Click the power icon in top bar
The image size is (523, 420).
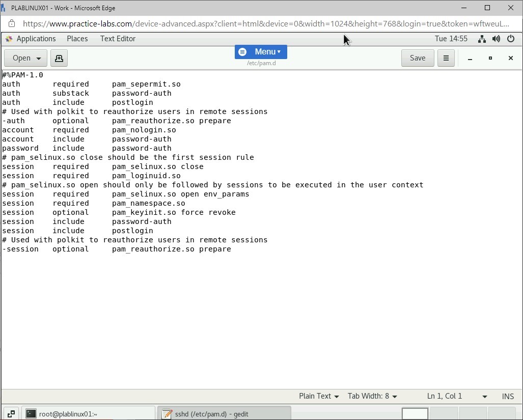point(511,39)
